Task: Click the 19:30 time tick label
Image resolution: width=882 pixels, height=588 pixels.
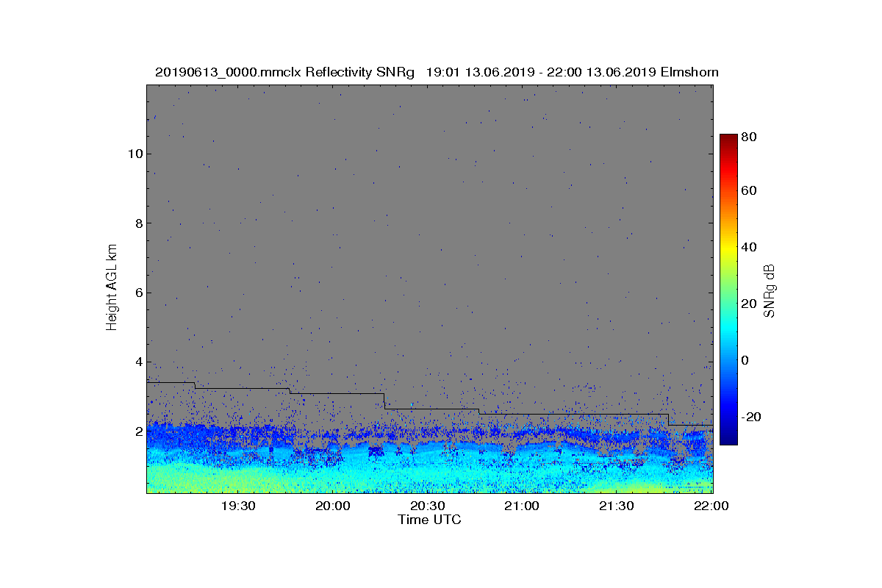Action: [x=238, y=506]
